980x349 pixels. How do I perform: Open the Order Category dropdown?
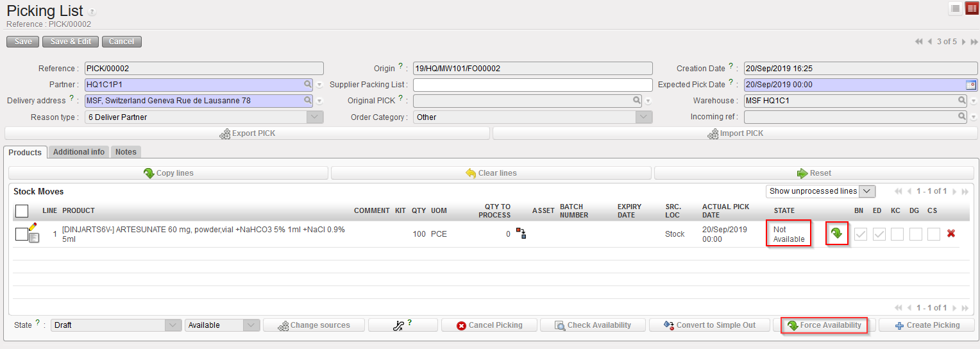(x=643, y=117)
